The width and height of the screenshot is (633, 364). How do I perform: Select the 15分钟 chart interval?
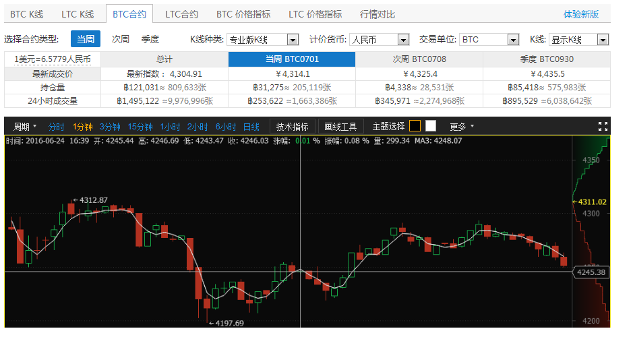[140, 127]
